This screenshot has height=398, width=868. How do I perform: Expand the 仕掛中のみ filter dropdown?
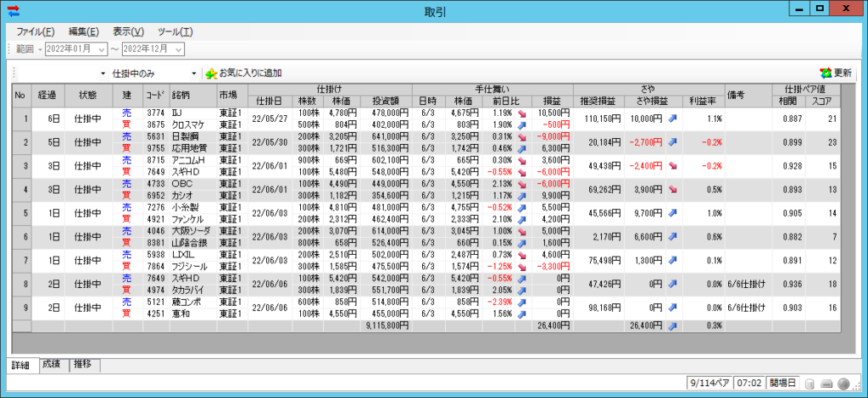194,74
